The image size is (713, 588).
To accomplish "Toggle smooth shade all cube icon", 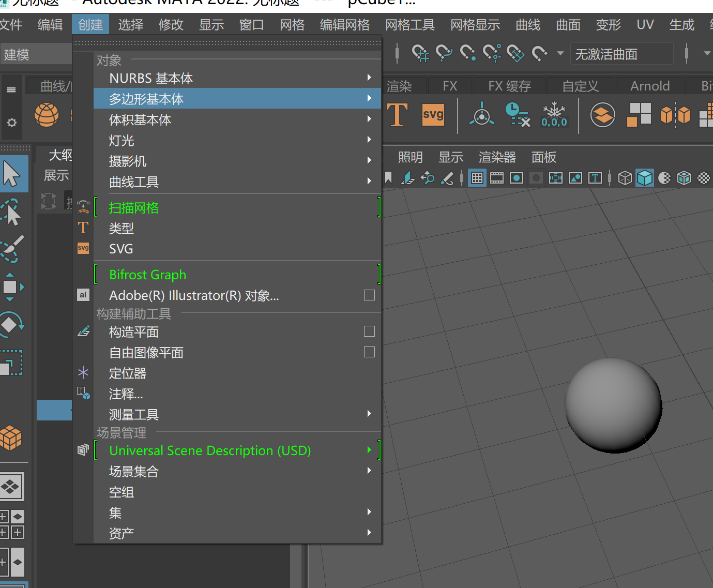I will [x=645, y=178].
